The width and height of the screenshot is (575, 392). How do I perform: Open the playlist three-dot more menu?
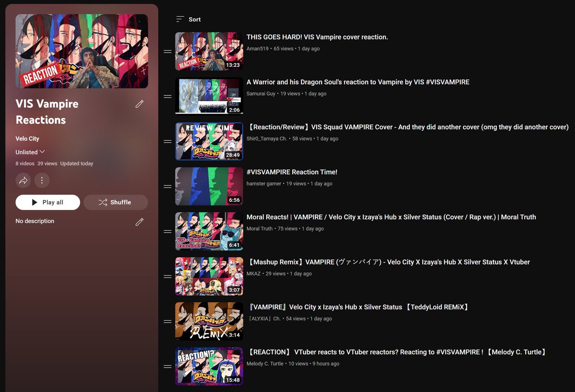[42, 181]
